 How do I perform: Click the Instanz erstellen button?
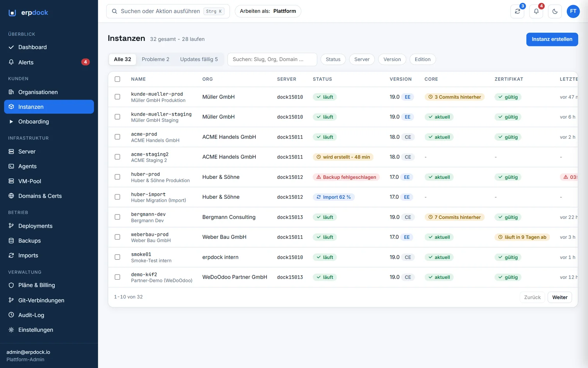552,39
